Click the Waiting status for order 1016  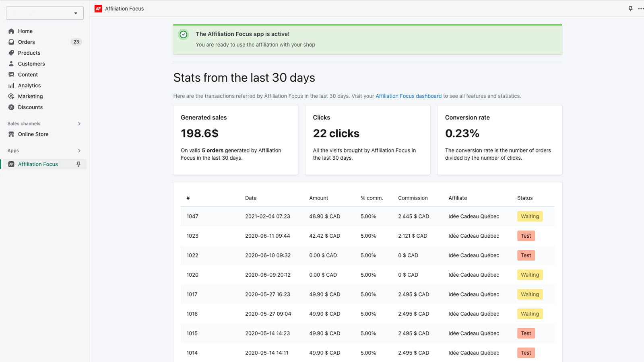pyautogui.click(x=530, y=314)
